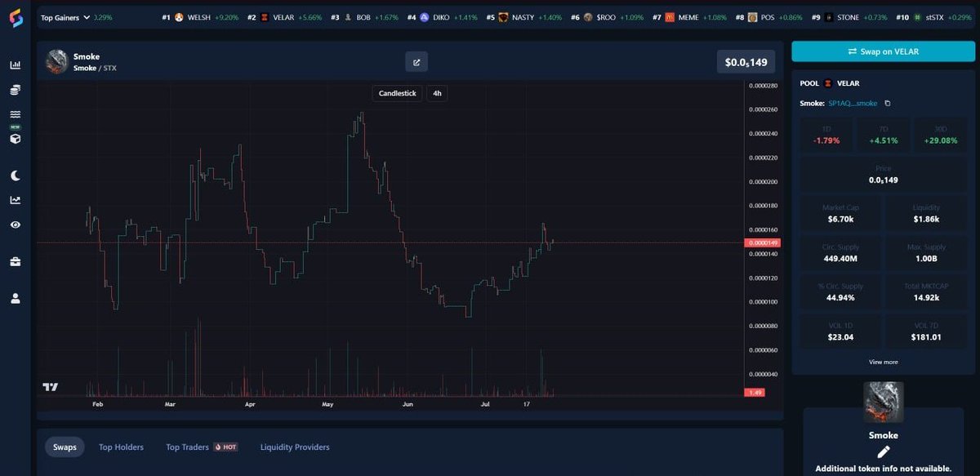Click the NASTY token icon in ticker
This screenshot has width=980, height=476.
(504, 17)
